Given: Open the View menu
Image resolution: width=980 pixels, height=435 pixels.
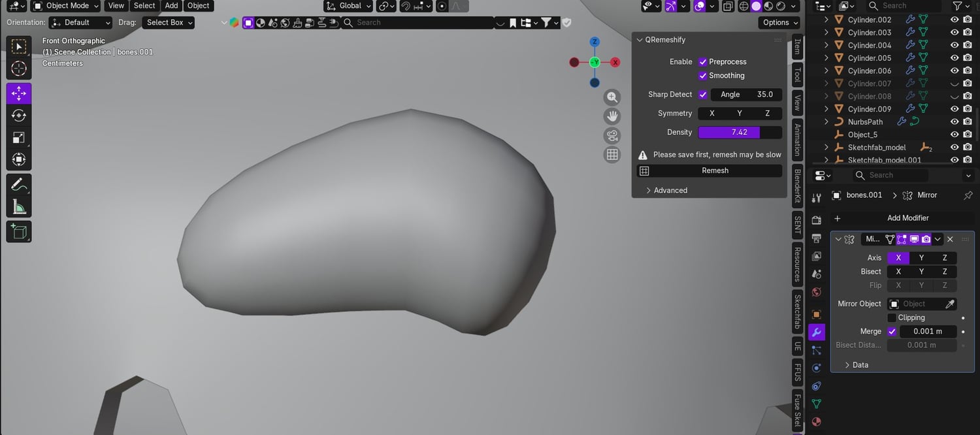Looking at the screenshot, I should point(116,6).
